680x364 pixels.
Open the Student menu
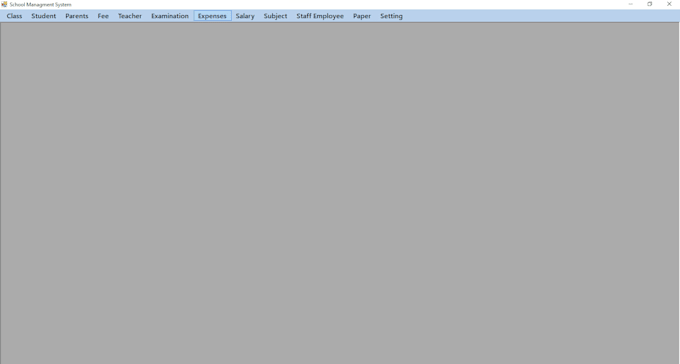click(x=43, y=16)
